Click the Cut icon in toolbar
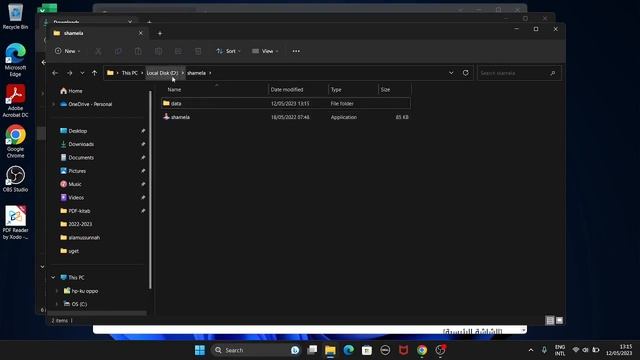 (98, 51)
